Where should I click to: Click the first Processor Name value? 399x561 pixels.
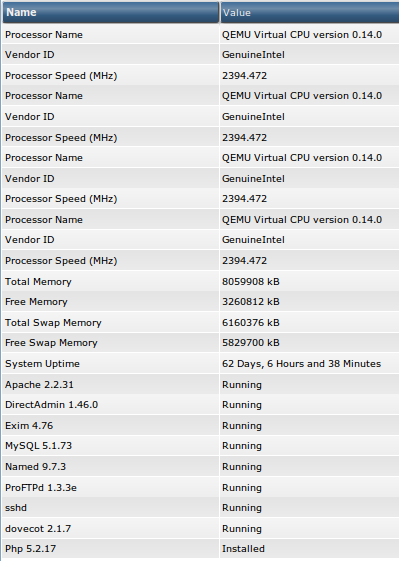click(x=302, y=35)
